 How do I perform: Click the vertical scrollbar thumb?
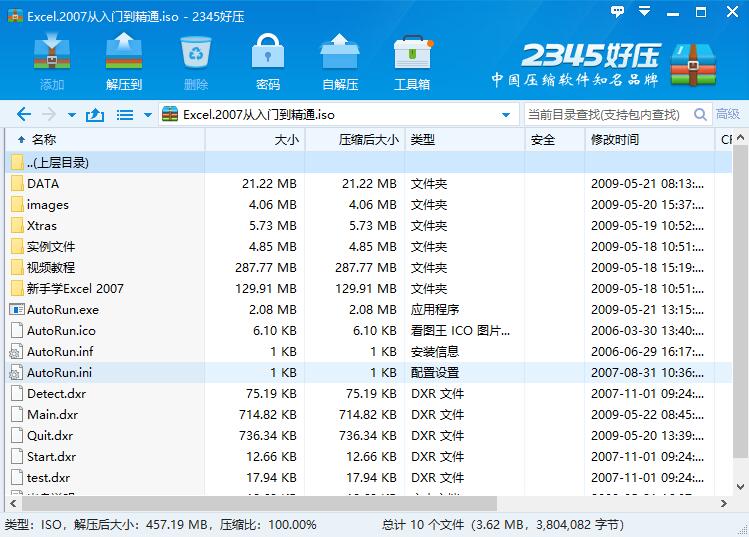click(x=740, y=301)
